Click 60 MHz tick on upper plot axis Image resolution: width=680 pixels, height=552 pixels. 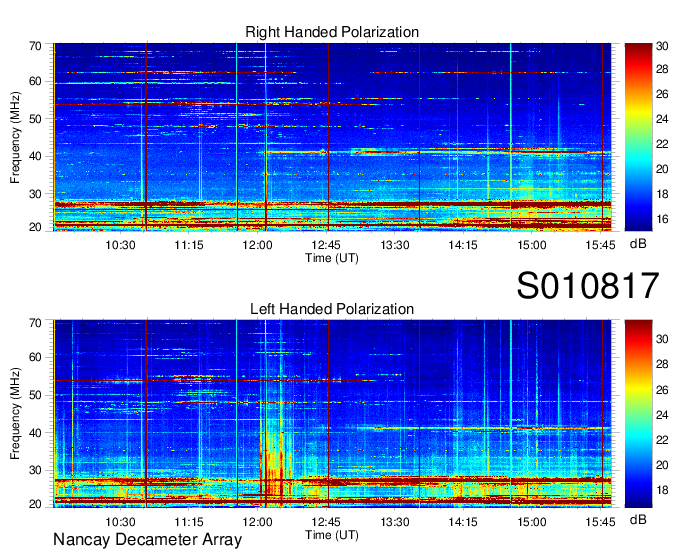pyautogui.click(x=35, y=82)
